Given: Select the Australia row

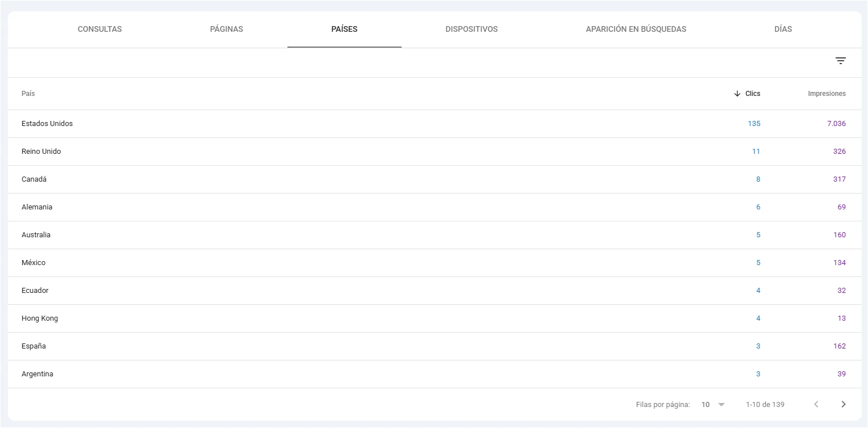Looking at the screenshot, I should pos(434,235).
